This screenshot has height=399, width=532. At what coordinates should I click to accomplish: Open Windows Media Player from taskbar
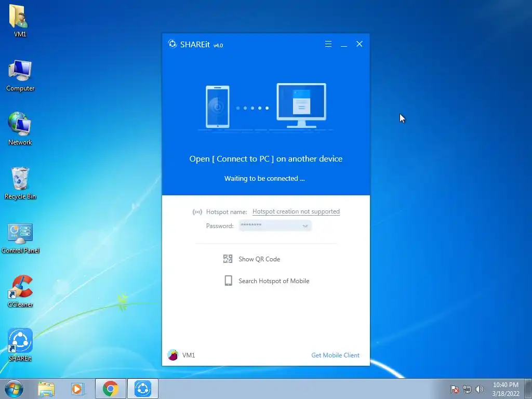78,389
